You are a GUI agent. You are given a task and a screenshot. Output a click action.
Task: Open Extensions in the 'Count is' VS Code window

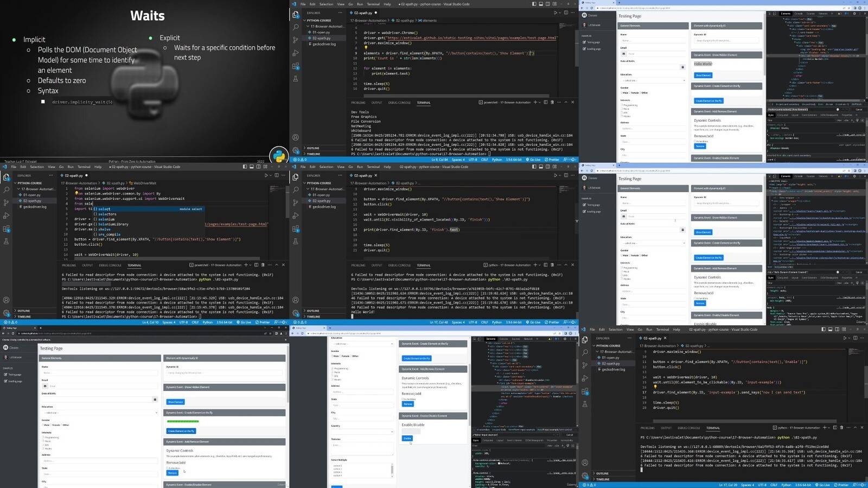[x=296, y=66]
